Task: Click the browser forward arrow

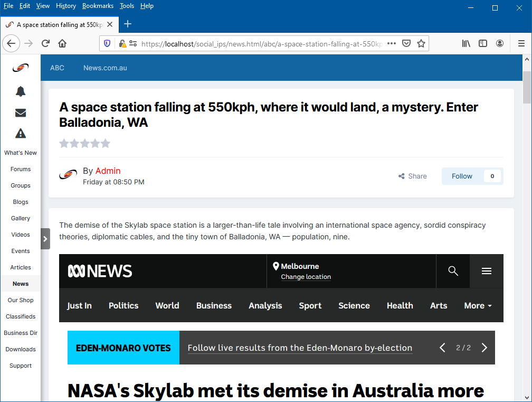Action: click(28, 43)
